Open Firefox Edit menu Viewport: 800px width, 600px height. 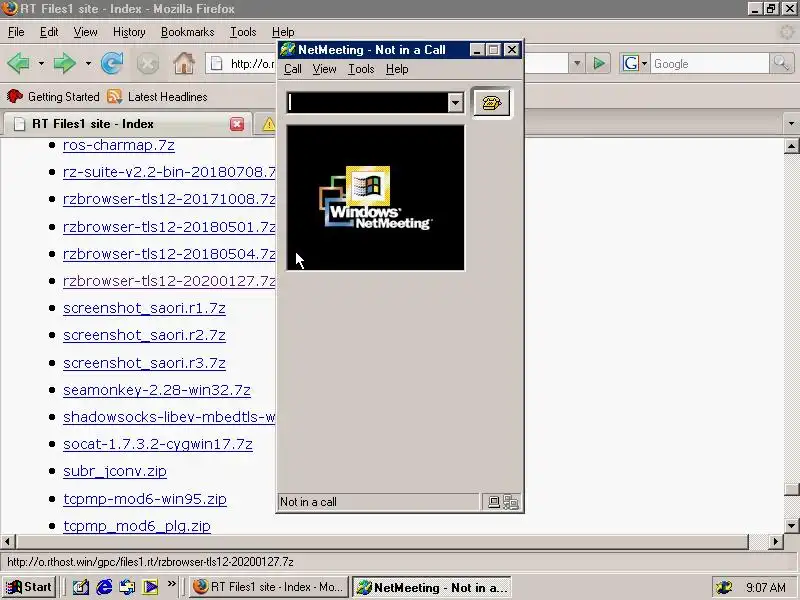coord(49,32)
